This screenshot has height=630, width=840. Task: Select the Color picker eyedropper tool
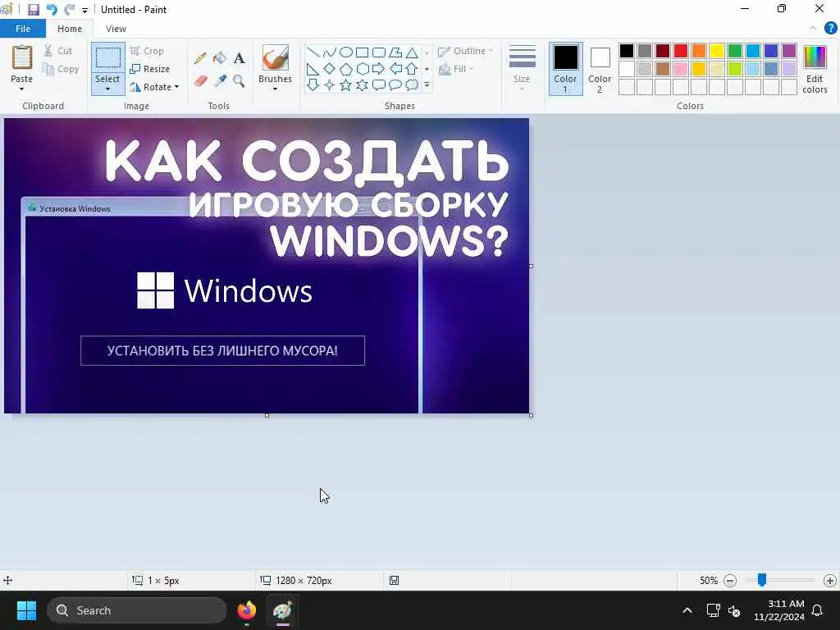click(220, 81)
